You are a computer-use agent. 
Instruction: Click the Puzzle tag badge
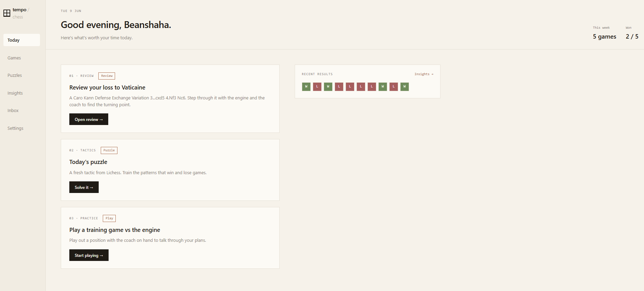coord(109,150)
